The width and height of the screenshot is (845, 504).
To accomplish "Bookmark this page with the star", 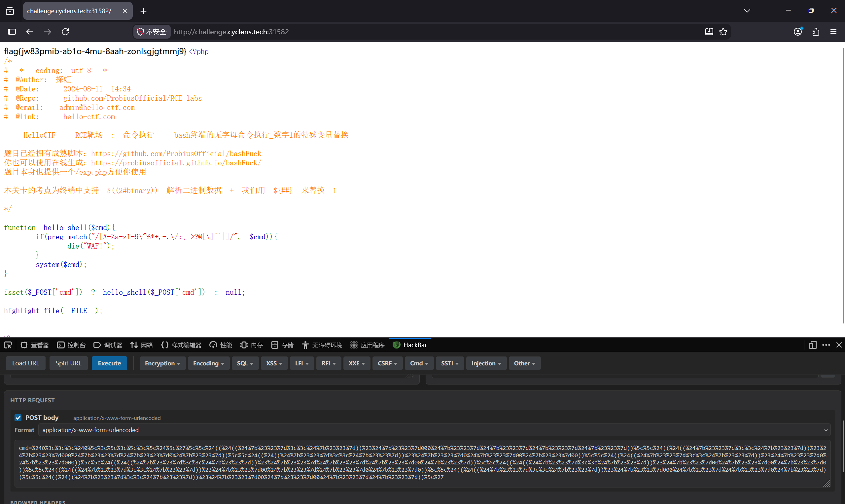I will click(x=723, y=32).
